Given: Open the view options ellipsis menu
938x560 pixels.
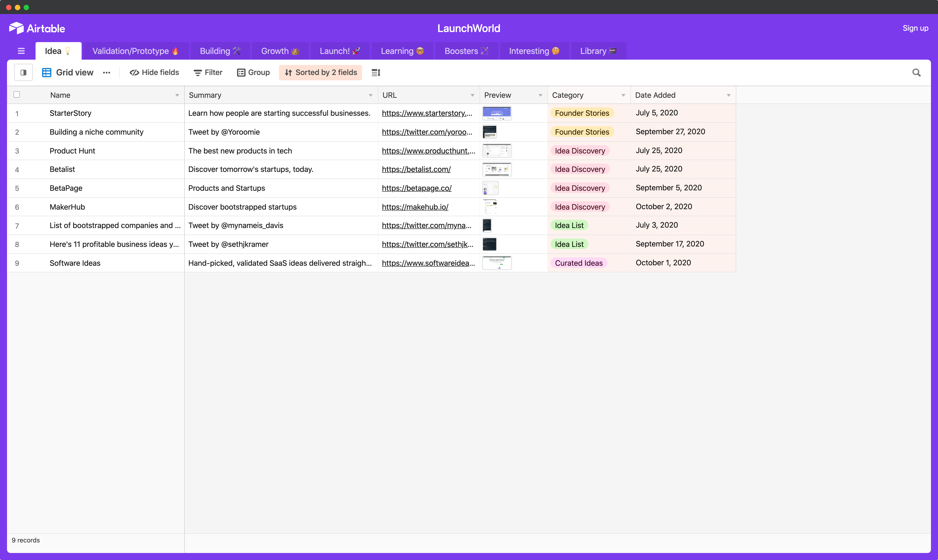Looking at the screenshot, I should pyautogui.click(x=107, y=72).
